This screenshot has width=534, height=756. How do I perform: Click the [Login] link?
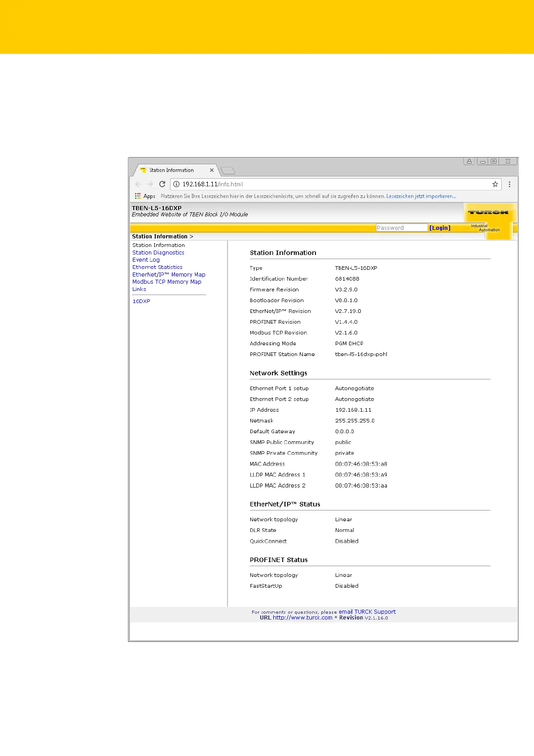[x=440, y=228]
